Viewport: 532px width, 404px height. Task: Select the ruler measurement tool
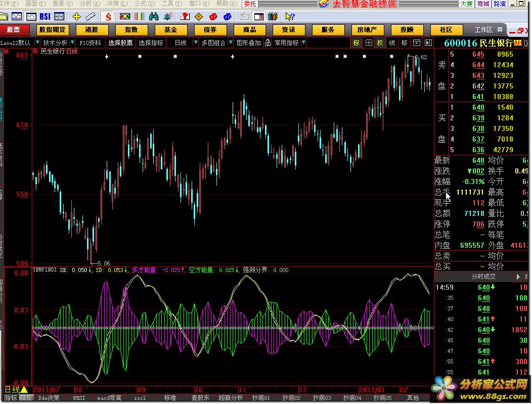[90, 16]
